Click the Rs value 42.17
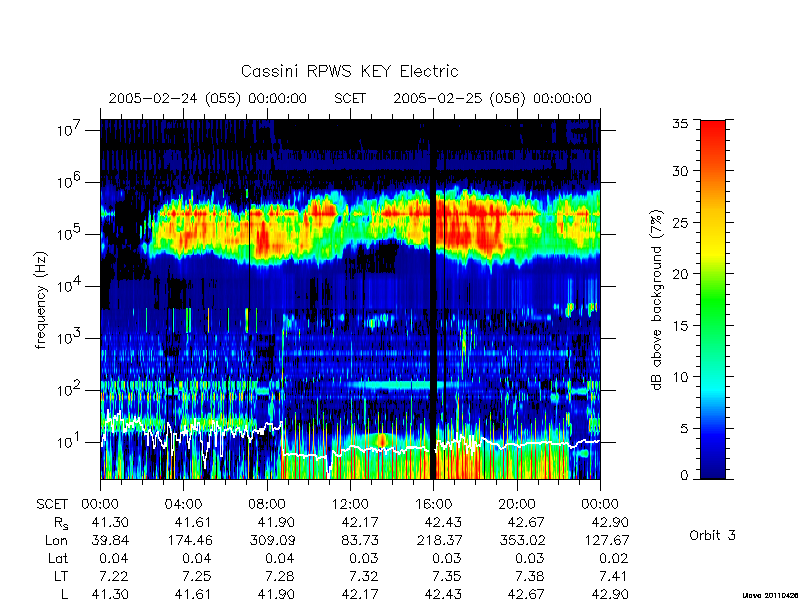Screen dimensions: 800x600 click(x=360, y=522)
